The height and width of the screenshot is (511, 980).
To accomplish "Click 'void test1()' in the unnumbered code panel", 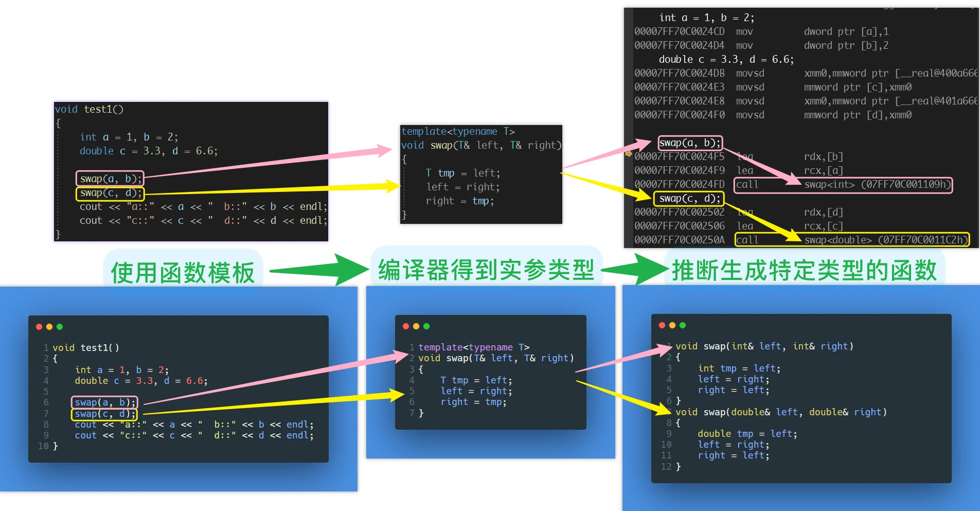I will pos(89,109).
